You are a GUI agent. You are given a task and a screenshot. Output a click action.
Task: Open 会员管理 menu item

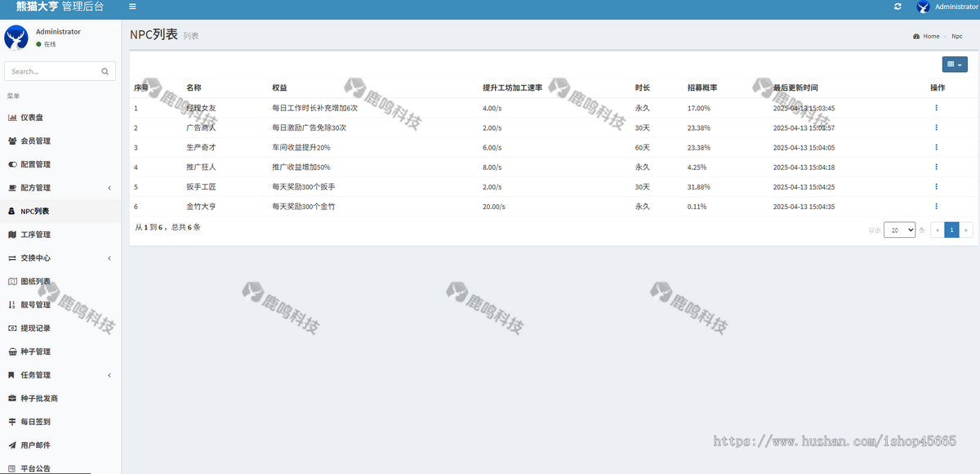[x=60, y=141]
